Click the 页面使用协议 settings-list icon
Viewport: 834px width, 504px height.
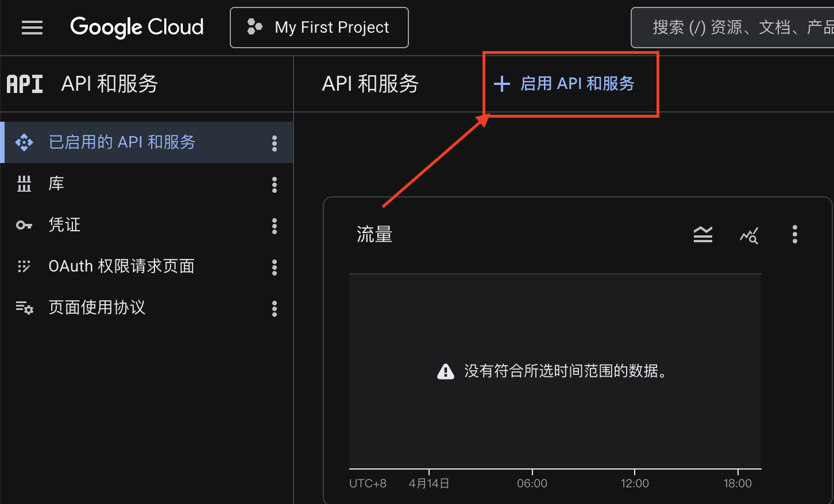click(24, 308)
